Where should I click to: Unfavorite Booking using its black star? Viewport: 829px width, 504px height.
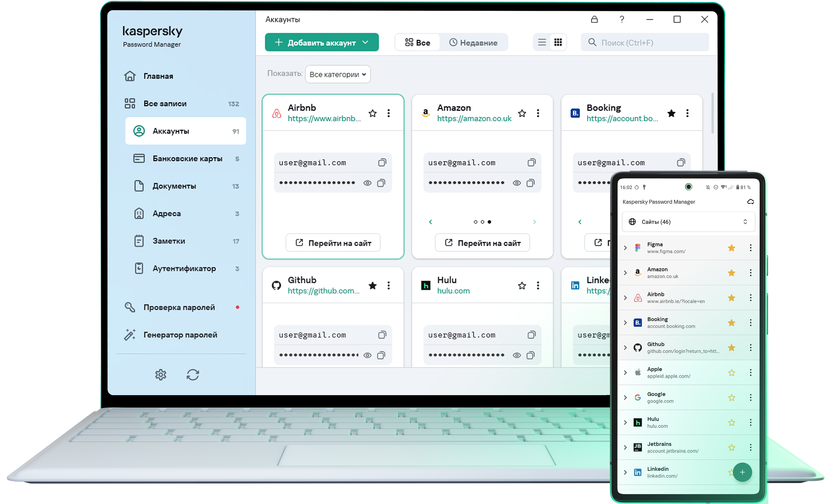[671, 113]
